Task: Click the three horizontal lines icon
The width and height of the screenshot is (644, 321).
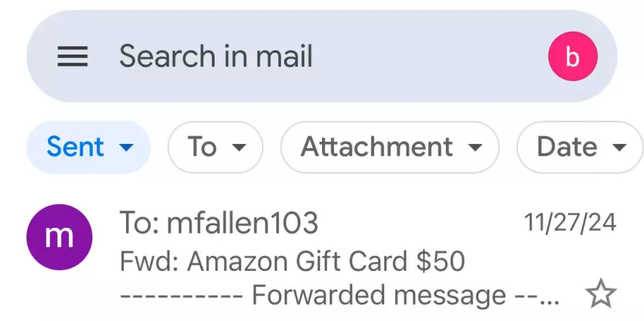Action: point(72,57)
